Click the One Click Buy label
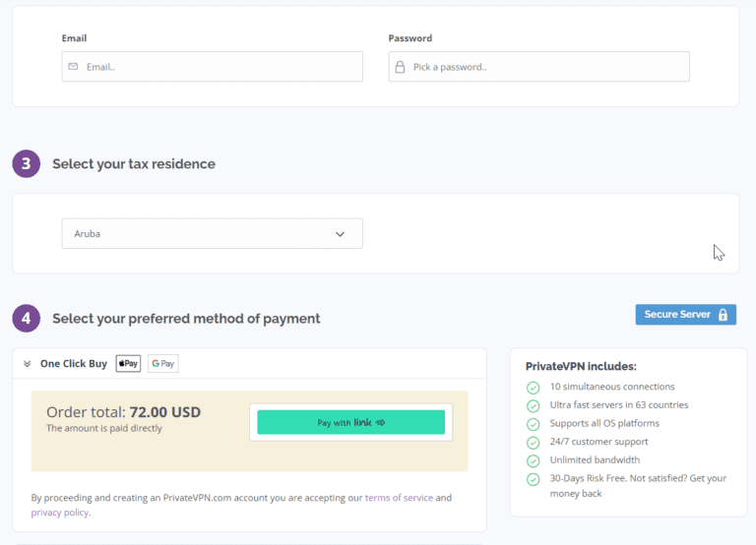The height and width of the screenshot is (545, 756). [74, 364]
